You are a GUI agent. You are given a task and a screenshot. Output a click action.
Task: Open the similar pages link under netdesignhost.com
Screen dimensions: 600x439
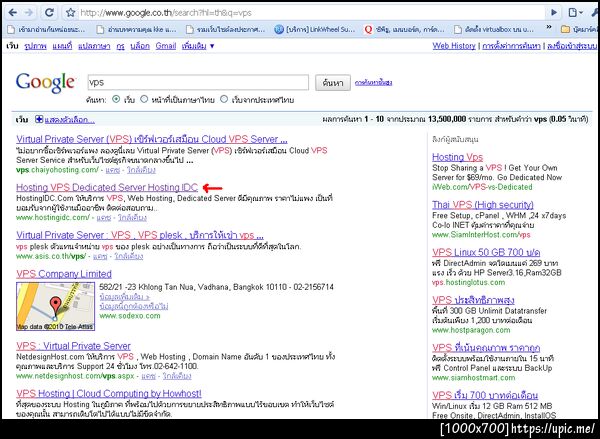(177, 376)
